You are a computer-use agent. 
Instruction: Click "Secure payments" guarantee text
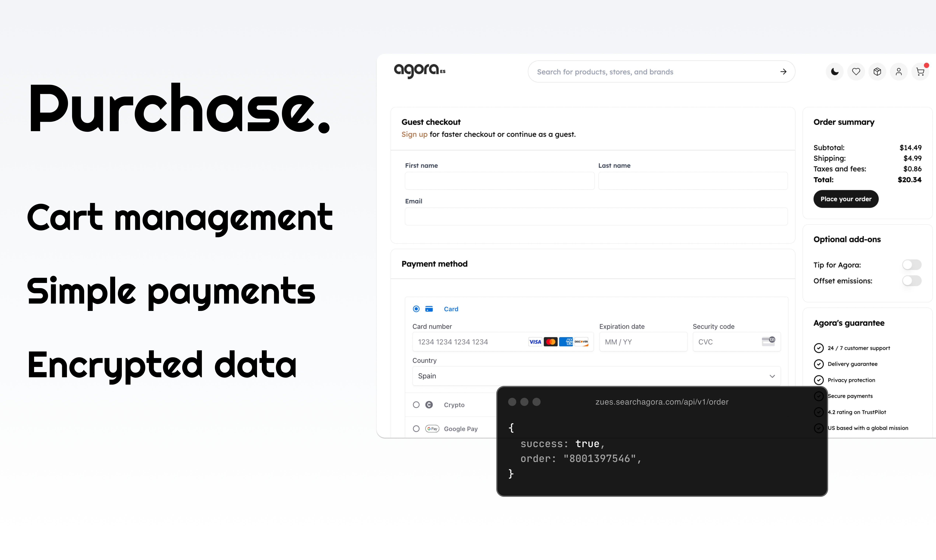850,396
